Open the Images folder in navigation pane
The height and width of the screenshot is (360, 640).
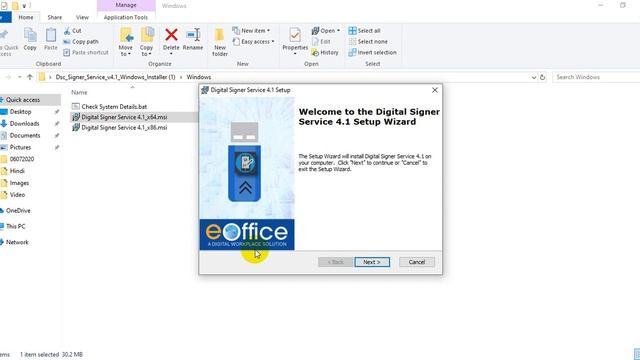coord(19,183)
